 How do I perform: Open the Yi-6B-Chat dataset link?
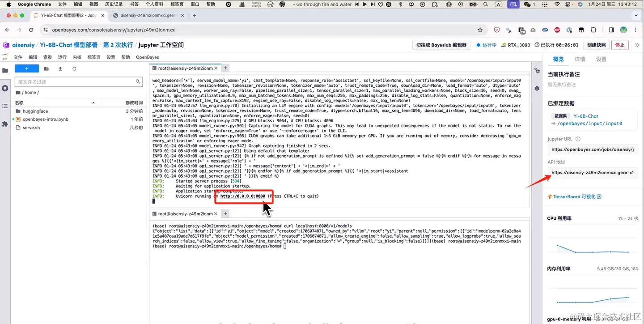[x=586, y=116]
